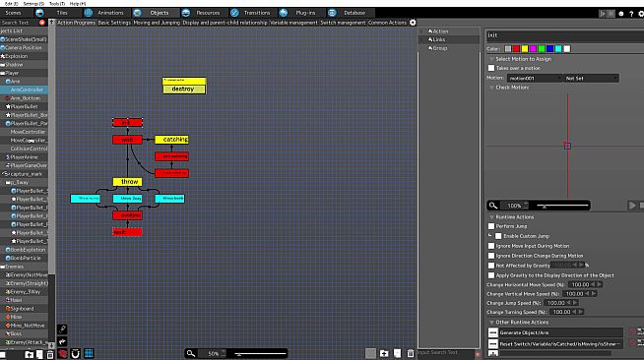Image resolution: width=644 pixels, height=360 pixels.
Task: Open Switch management sub-tab
Action: tap(343, 23)
